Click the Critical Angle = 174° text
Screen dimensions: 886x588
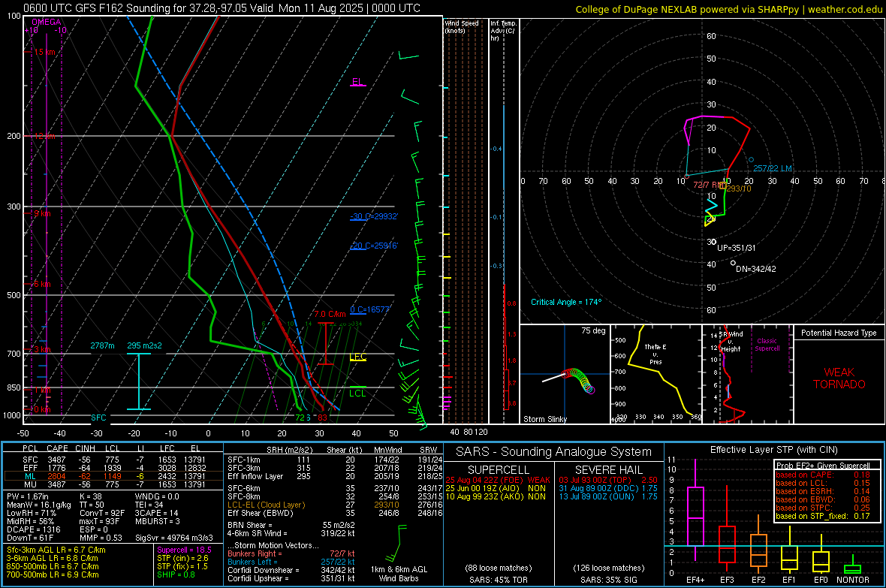click(x=566, y=302)
